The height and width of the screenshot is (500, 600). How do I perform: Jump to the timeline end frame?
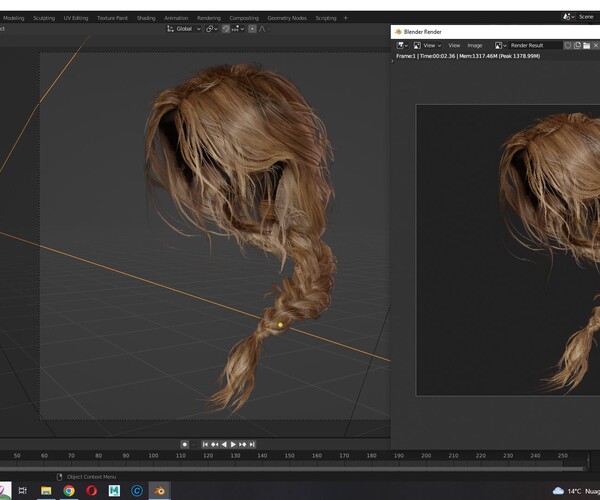252,445
